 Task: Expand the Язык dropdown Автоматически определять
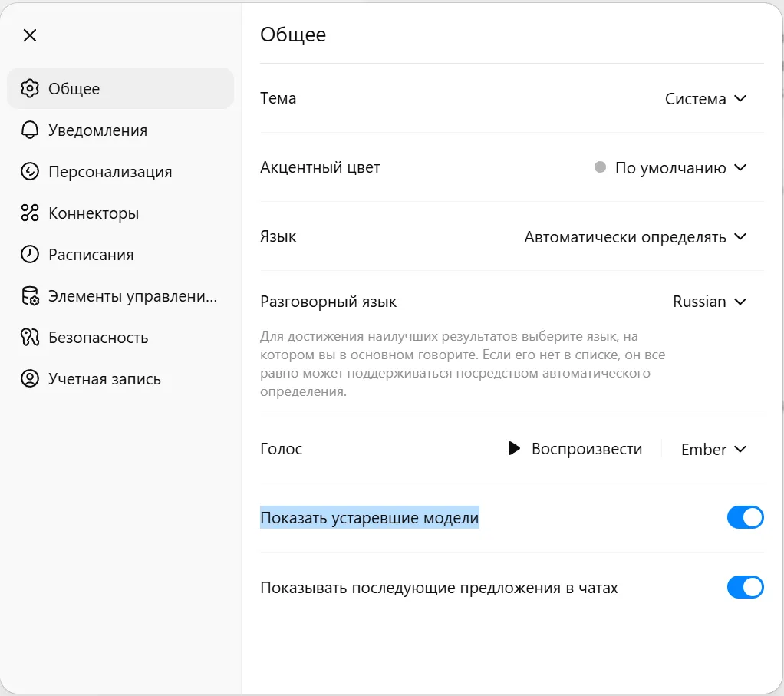coord(635,237)
